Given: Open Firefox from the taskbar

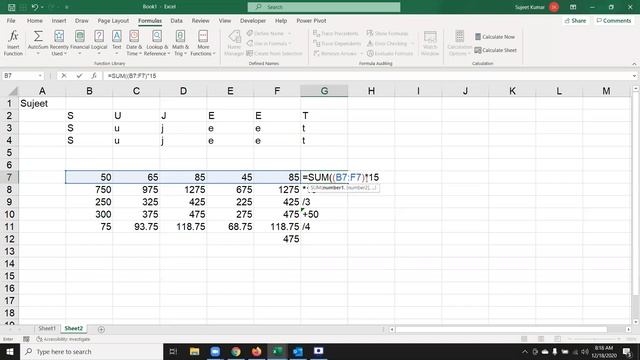Looking at the screenshot, I should (256, 351).
